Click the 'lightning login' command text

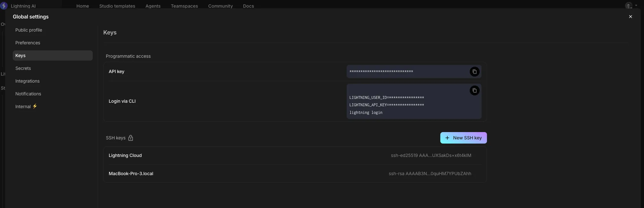pos(366,113)
